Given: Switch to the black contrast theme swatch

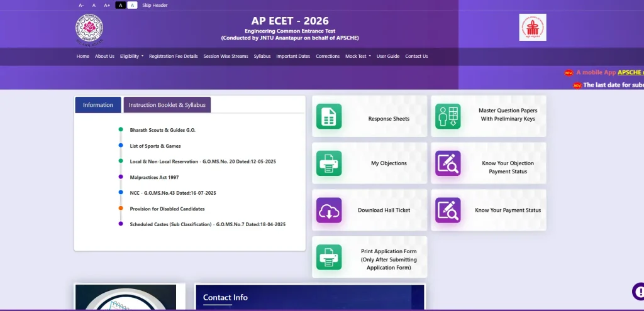Looking at the screenshot, I should 120,5.
